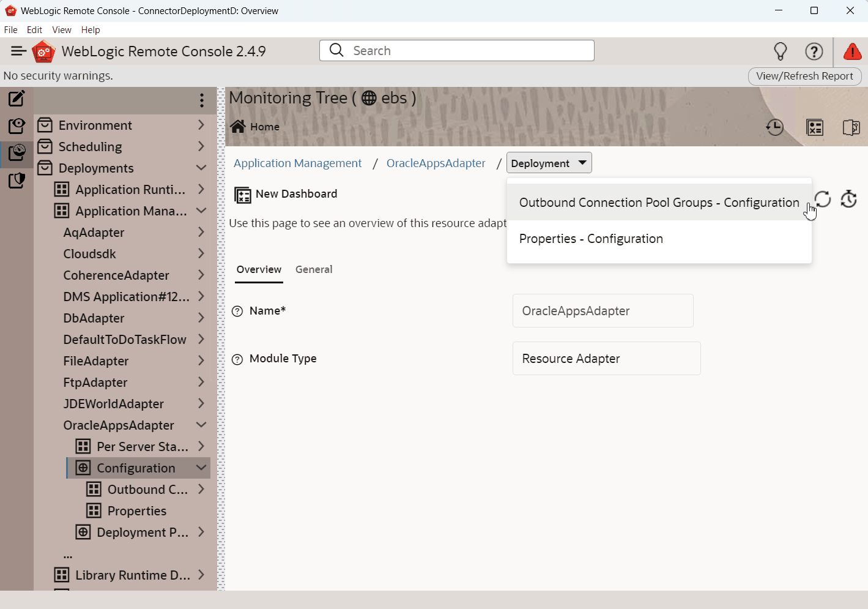Click the Home house icon
The image size is (868, 609).
tap(238, 126)
